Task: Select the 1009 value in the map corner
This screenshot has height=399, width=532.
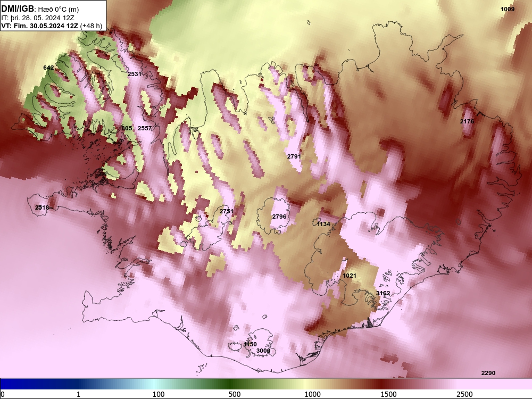Action: (x=508, y=9)
